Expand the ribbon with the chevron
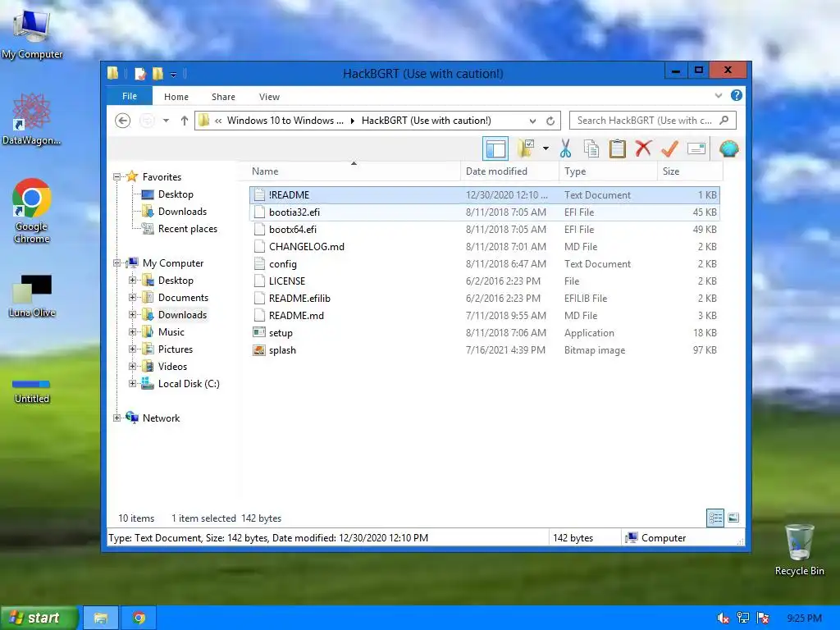This screenshot has width=840, height=630. pyautogui.click(x=719, y=95)
